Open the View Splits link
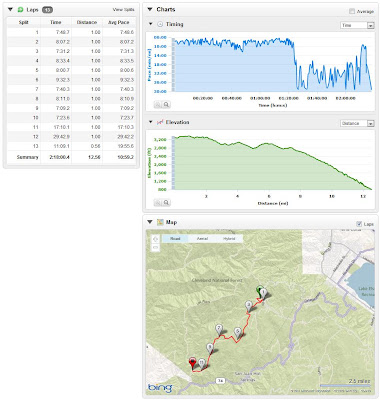This screenshot has height=400, width=380. coord(123,10)
